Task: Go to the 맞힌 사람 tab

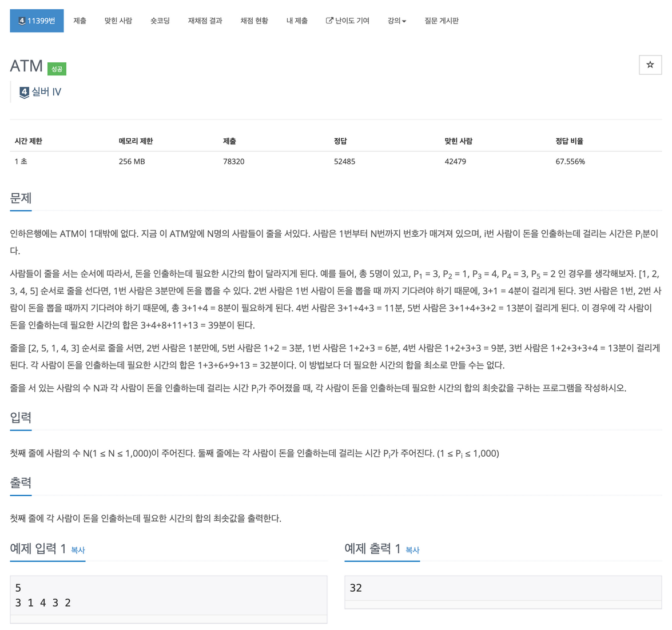Action: click(x=118, y=21)
